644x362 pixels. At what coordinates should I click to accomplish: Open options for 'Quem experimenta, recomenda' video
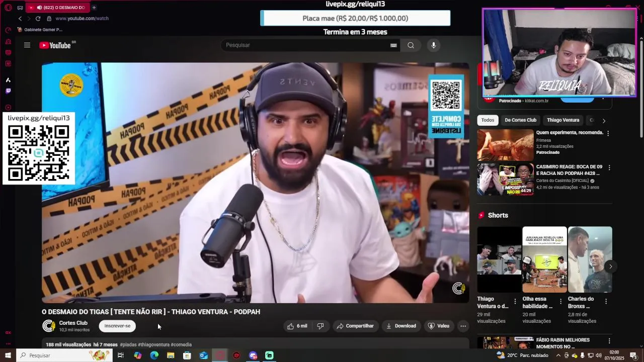tap(608, 133)
